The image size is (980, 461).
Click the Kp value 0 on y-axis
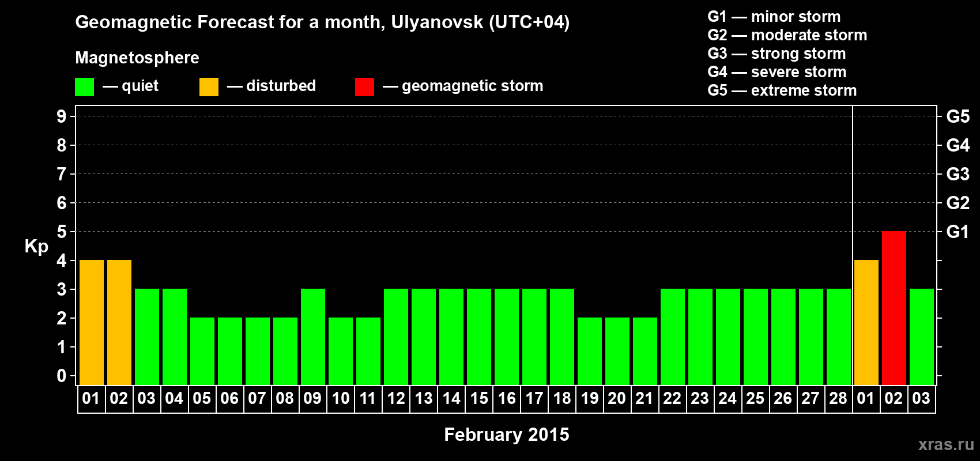[62, 376]
